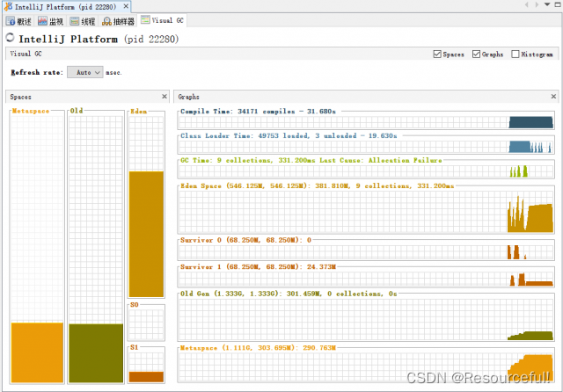Open the 抽样器 sampler tab
The image size is (563, 392).
tap(119, 20)
